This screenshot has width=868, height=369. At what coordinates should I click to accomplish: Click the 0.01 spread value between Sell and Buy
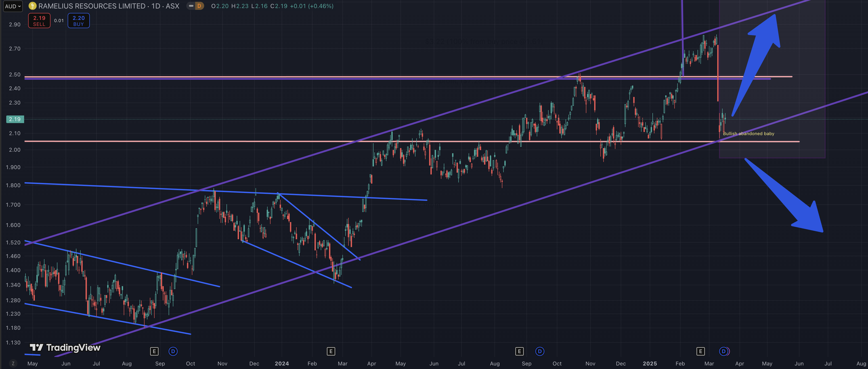[x=59, y=21]
